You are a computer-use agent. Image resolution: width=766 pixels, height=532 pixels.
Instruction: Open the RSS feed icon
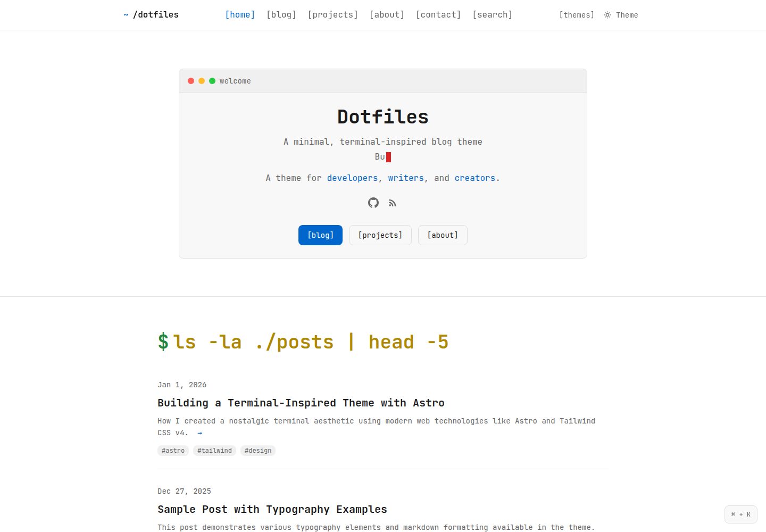click(x=393, y=203)
